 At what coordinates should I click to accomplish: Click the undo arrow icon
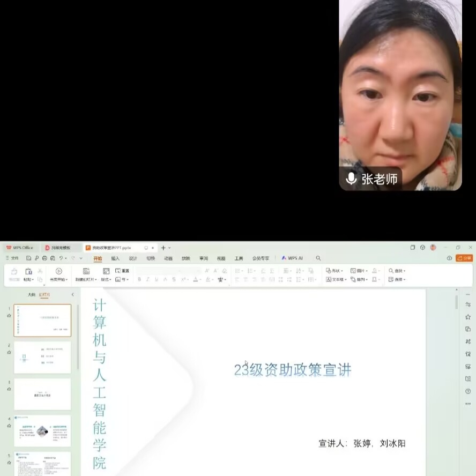tap(62, 258)
